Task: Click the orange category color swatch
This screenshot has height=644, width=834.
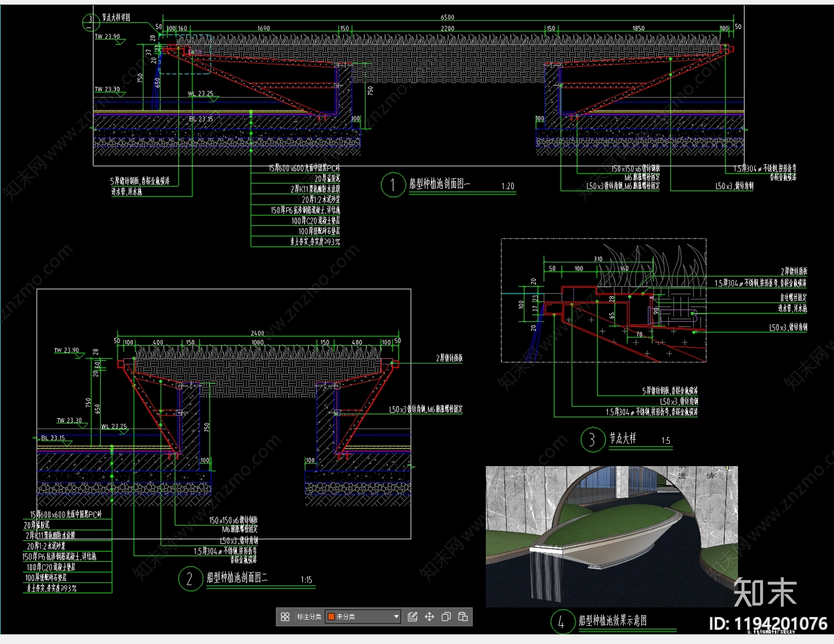Action: 331,617
